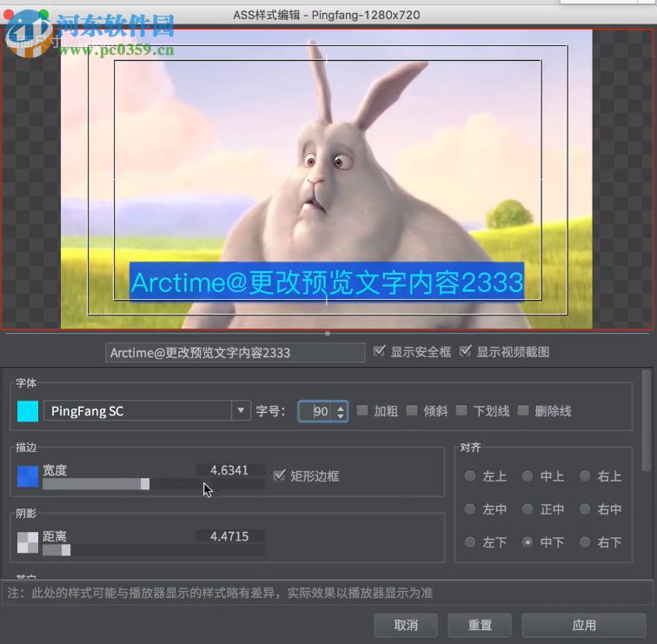Select 右中 middle-right alignment
This screenshot has width=657, height=644.
pyautogui.click(x=585, y=509)
